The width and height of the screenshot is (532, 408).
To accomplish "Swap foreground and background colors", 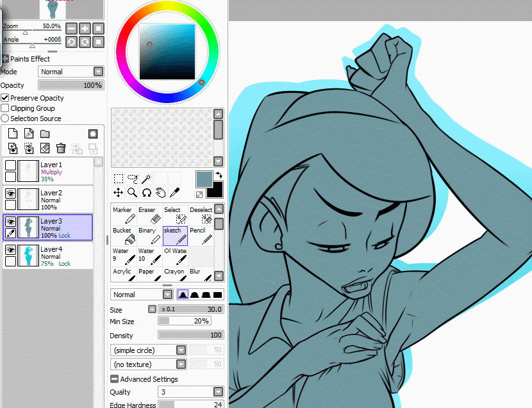I will (x=219, y=175).
